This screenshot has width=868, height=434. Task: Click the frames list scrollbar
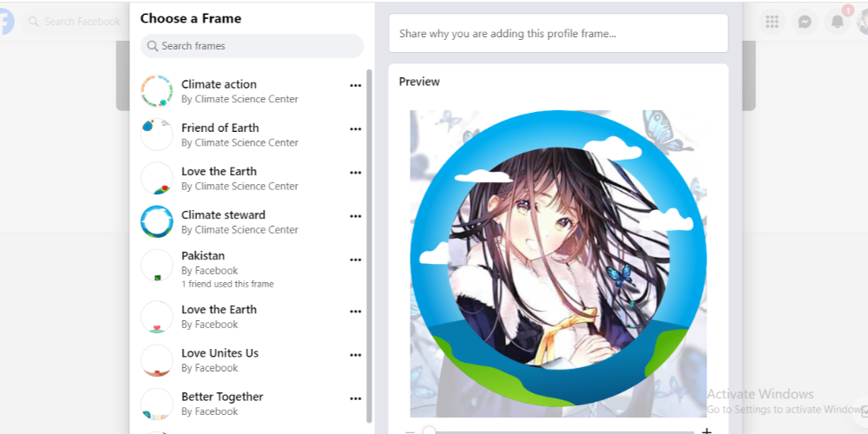(x=369, y=247)
